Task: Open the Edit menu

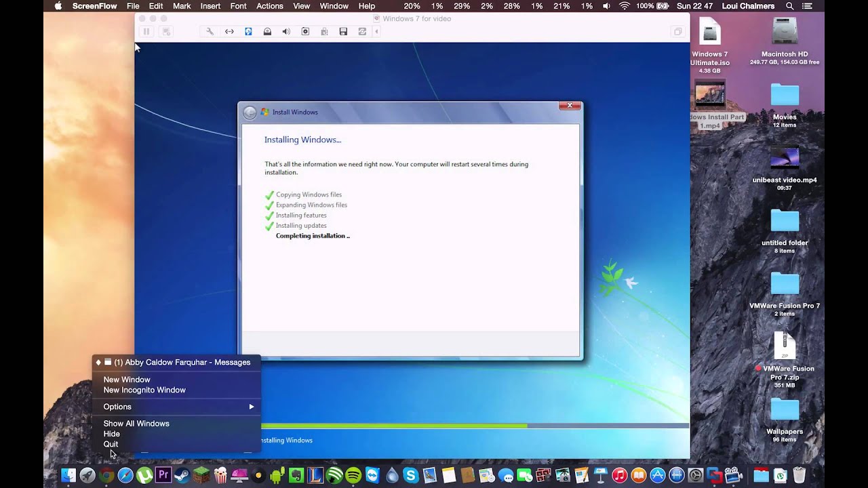Action: [156, 6]
